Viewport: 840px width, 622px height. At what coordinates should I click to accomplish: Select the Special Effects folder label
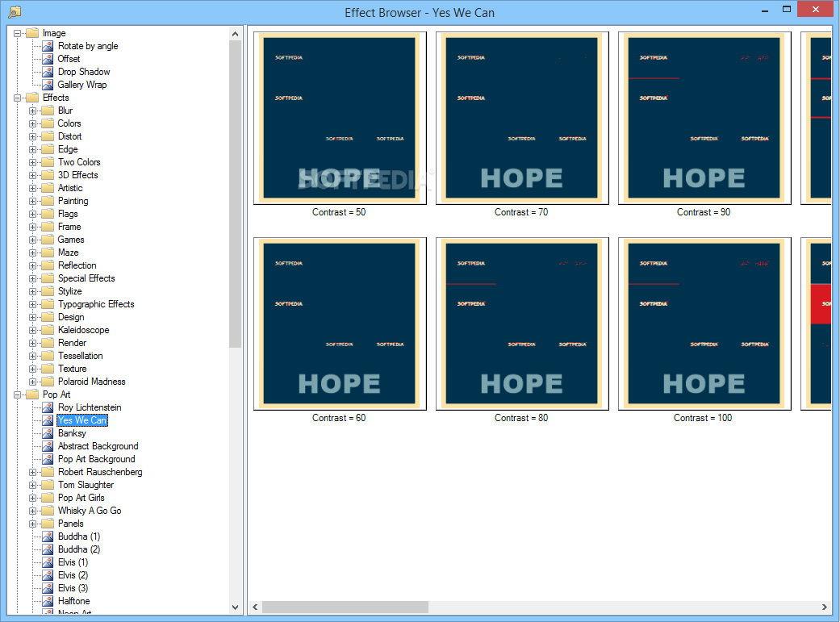86,278
